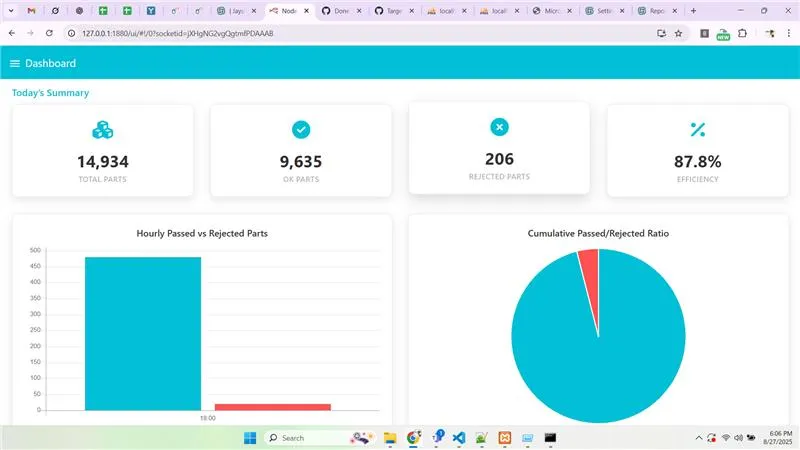
Task: Click the Hourly Passed vs Rejected Parts title
Action: (x=202, y=233)
